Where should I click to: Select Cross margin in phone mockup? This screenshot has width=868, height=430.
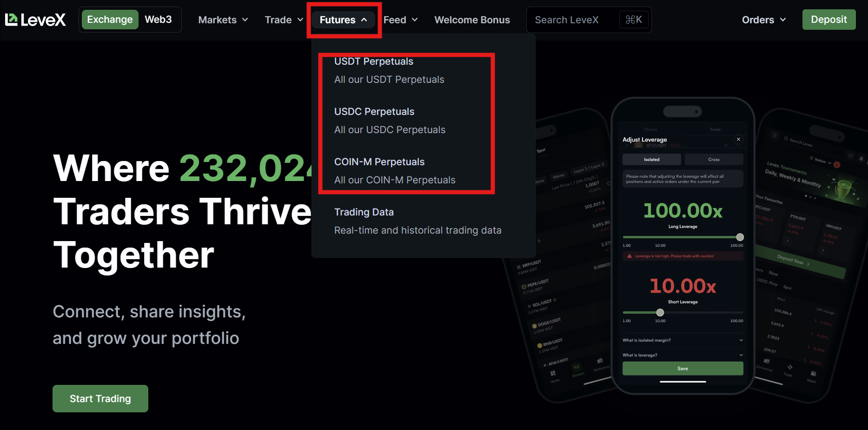(714, 160)
